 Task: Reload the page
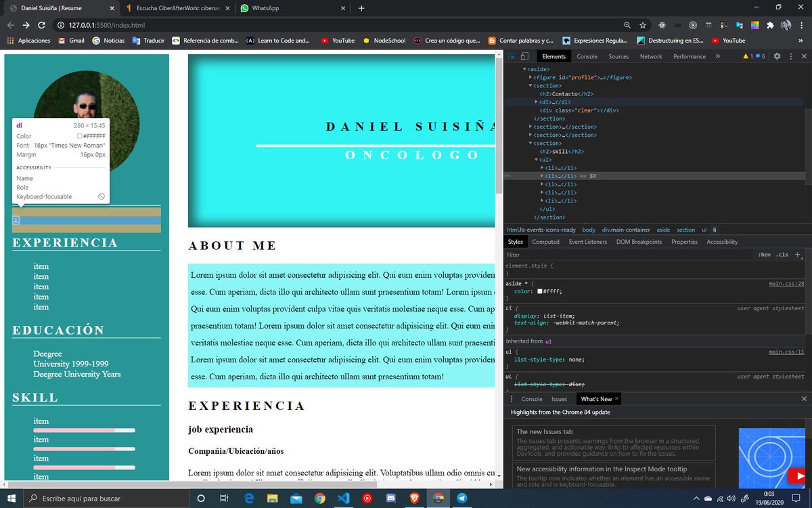click(x=42, y=25)
